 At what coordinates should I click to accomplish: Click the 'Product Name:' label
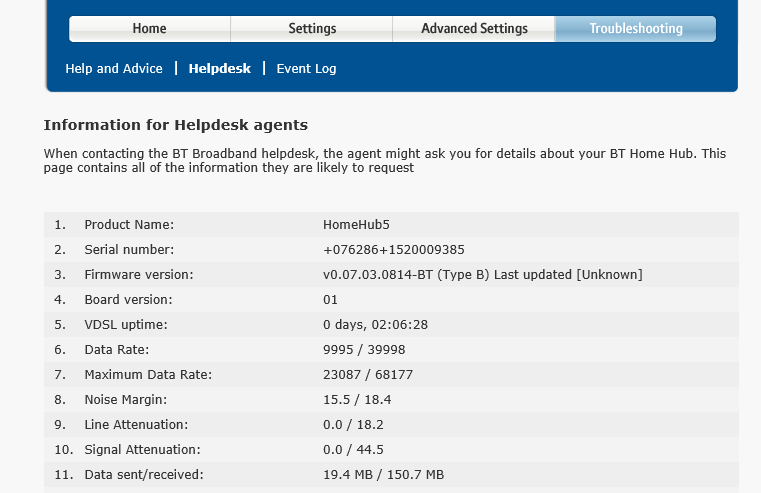tap(129, 225)
